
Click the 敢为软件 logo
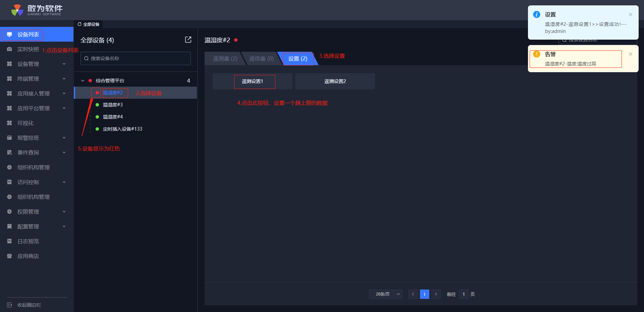[x=37, y=10]
